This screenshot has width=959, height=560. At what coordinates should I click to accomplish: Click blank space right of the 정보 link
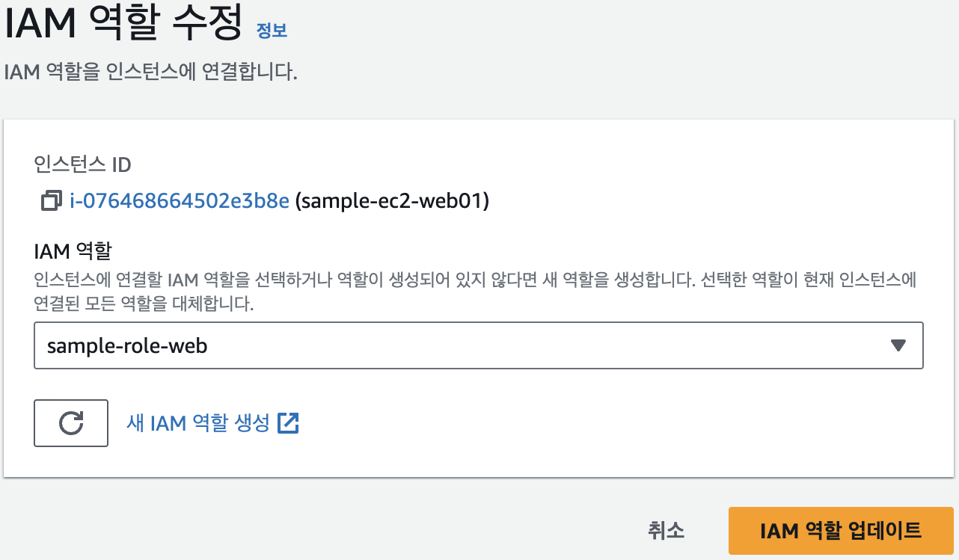(x=598, y=31)
